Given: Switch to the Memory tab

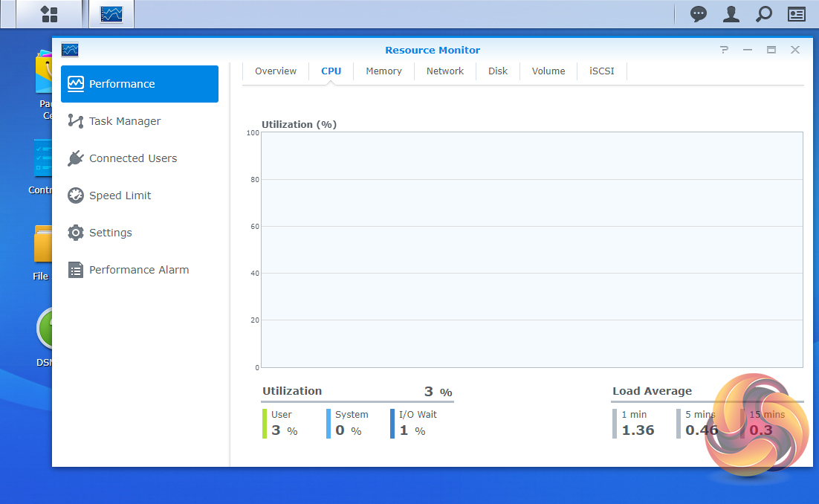Looking at the screenshot, I should pyautogui.click(x=383, y=71).
